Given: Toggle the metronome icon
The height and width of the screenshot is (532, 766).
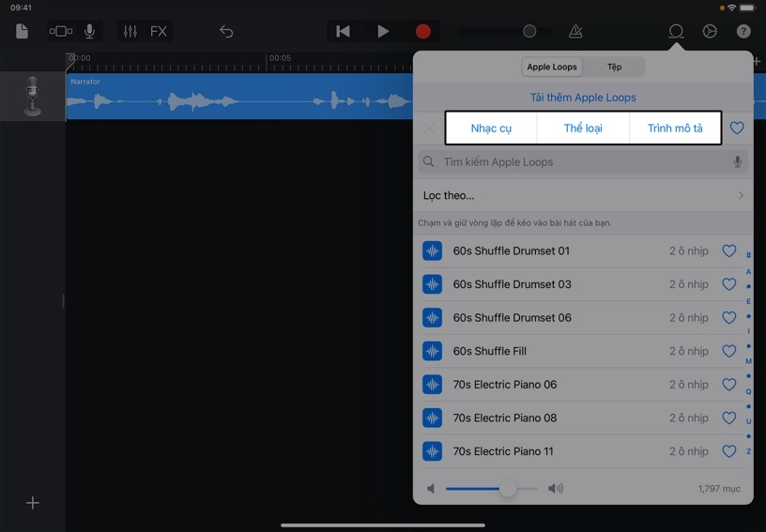Looking at the screenshot, I should (x=575, y=31).
